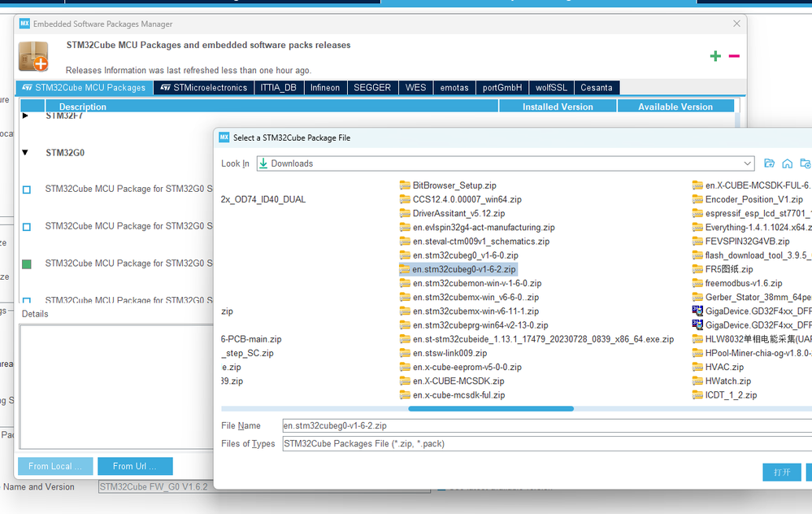This screenshot has width=812, height=514.
Task: Select en.stm32cubemon-win-v-1-6-0.zip file name
Action: point(477,283)
